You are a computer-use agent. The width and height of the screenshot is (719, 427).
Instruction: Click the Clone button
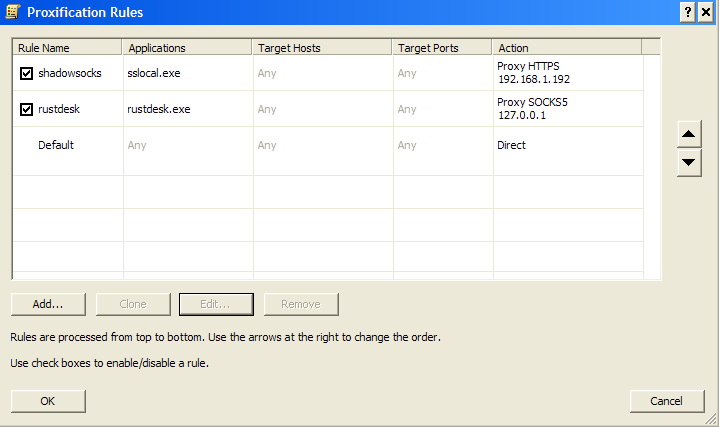point(133,304)
